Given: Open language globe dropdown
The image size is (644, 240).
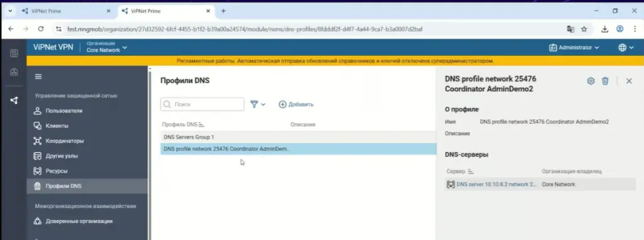Looking at the screenshot, I should pos(626,48).
